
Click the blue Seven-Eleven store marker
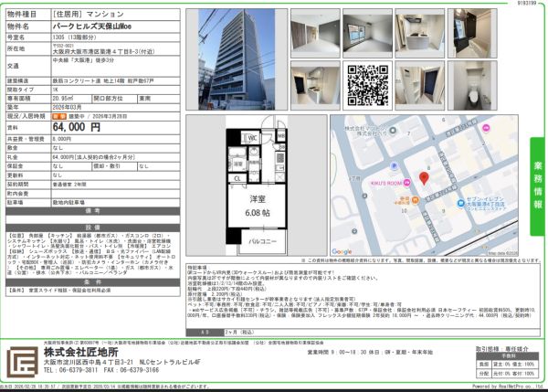[x=461, y=203]
